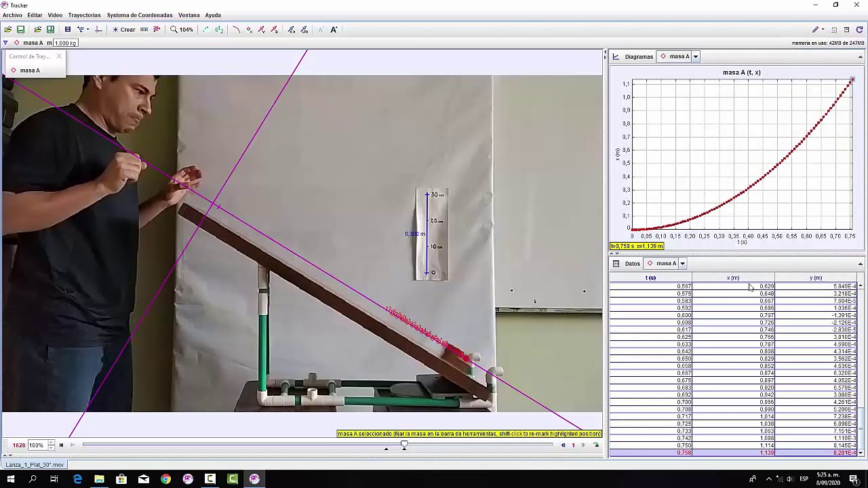Click the video frame slider thumb
The height and width of the screenshot is (488, 868).
(404, 445)
